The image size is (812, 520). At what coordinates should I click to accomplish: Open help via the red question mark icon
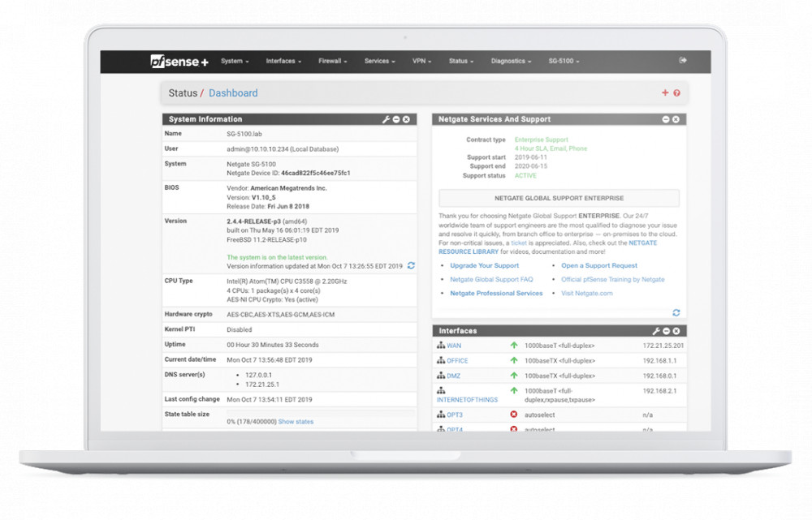tap(676, 93)
